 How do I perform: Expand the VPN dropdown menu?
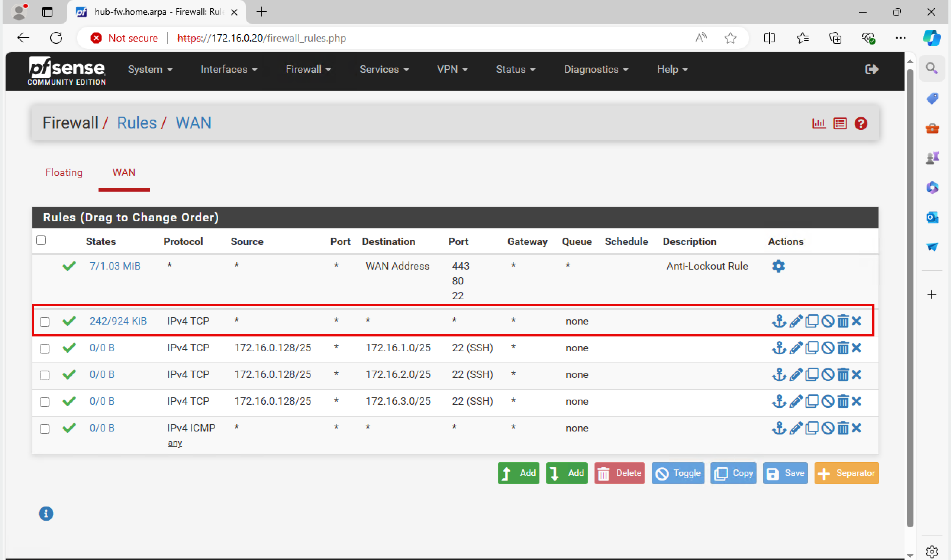(x=452, y=69)
